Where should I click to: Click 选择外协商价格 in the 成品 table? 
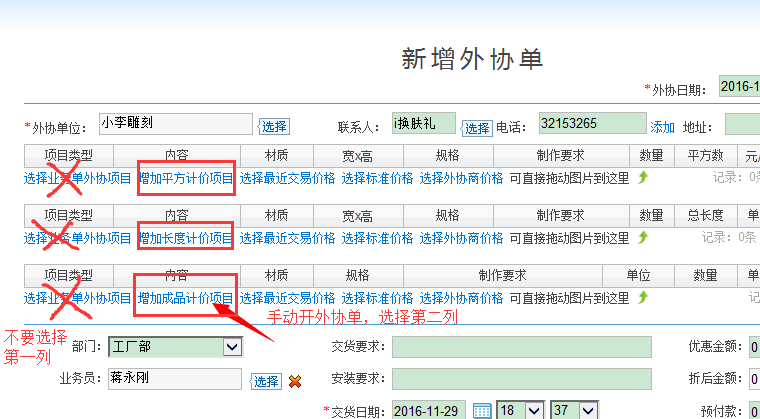pyautogui.click(x=461, y=298)
